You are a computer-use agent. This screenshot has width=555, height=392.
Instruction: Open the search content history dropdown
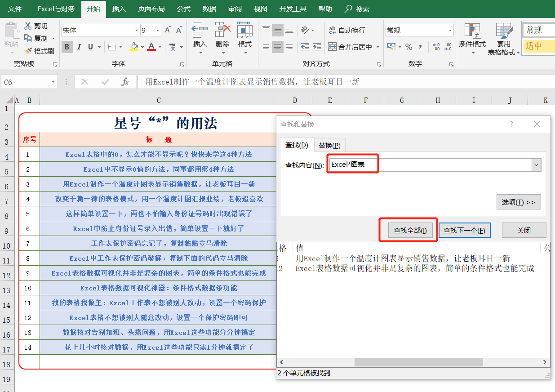click(536, 165)
